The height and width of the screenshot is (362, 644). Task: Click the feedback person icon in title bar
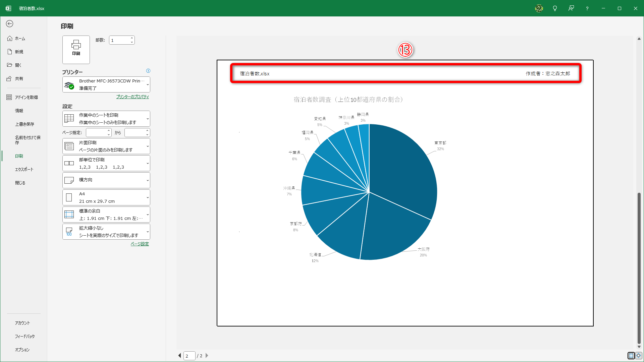[x=571, y=8]
